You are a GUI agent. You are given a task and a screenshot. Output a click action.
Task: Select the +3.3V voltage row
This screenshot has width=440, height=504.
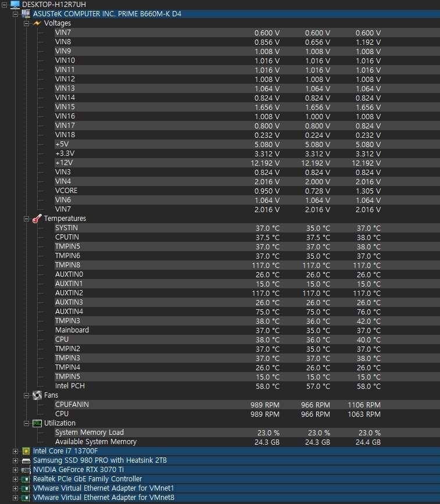coord(247,153)
